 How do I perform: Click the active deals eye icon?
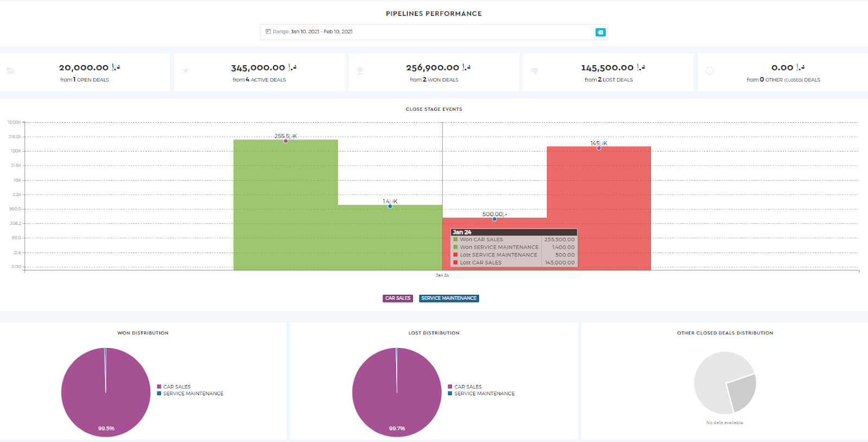click(186, 71)
